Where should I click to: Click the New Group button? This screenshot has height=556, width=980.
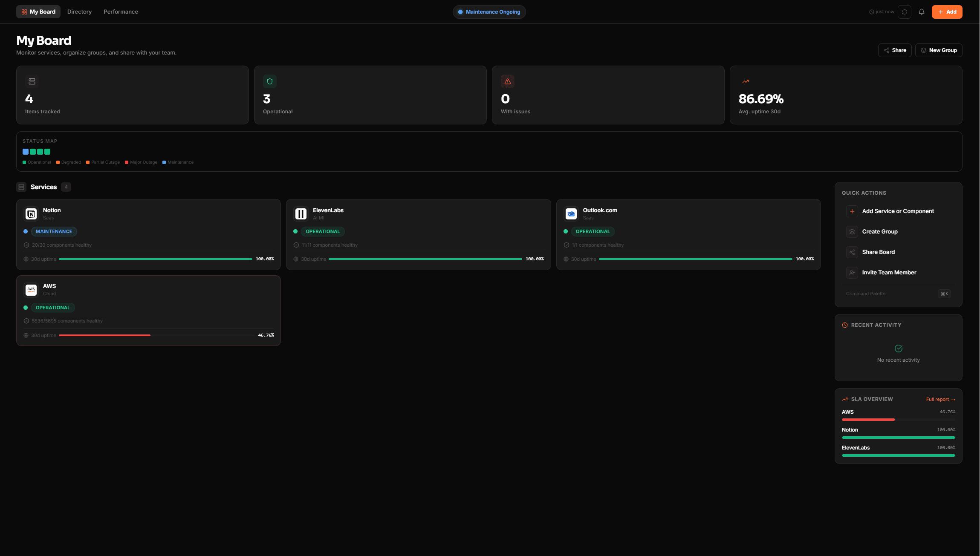tap(939, 50)
